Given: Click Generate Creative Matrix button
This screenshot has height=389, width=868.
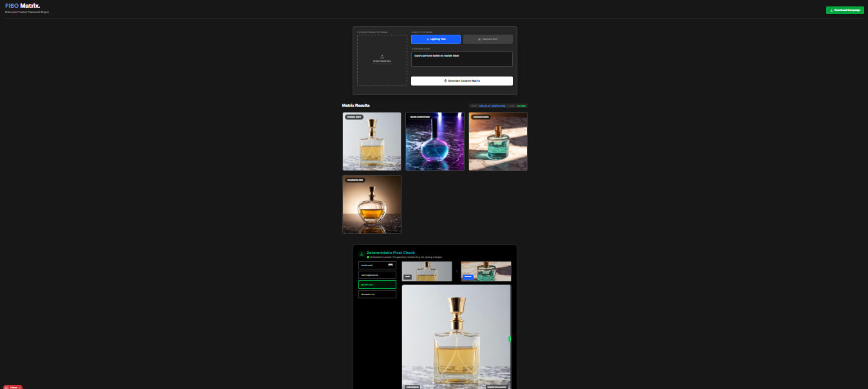Looking at the screenshot, I should tap(462, 81).
